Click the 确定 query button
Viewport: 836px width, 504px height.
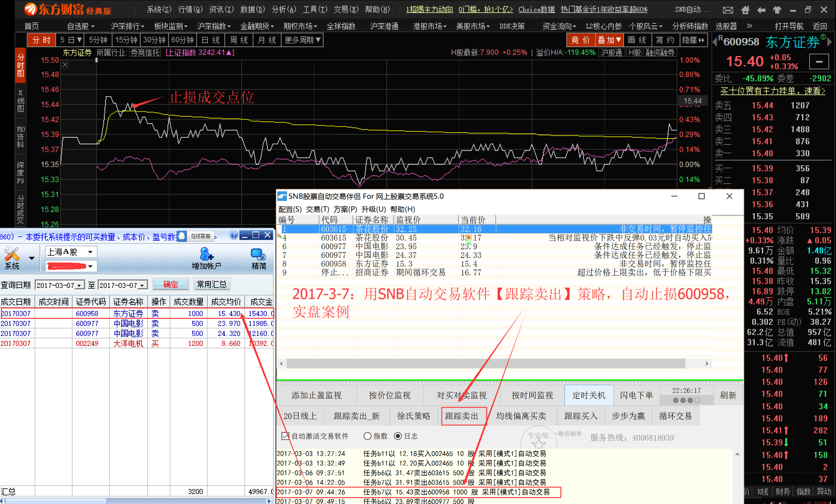click(x=171, y=285)
